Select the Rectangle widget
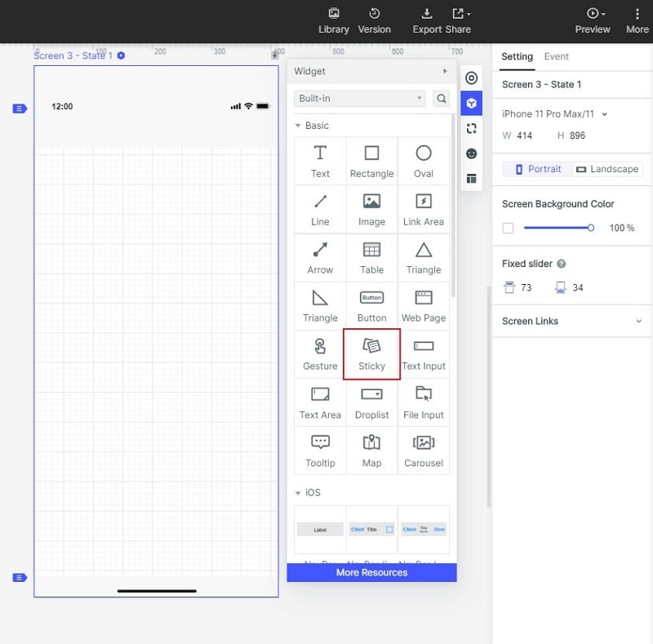 point(371,162)
